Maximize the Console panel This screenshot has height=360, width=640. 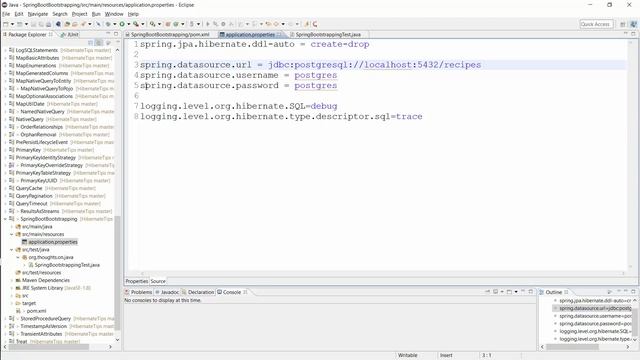(531, 292)
